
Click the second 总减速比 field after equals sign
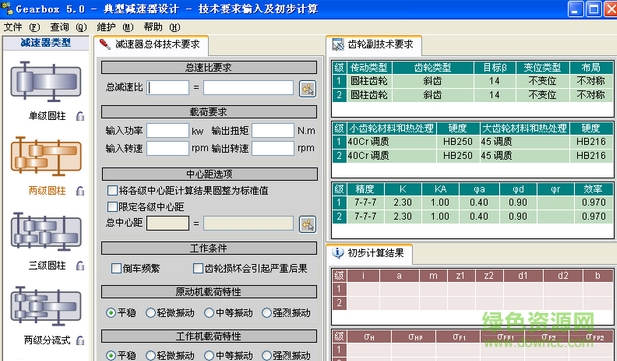coord(248,87)
